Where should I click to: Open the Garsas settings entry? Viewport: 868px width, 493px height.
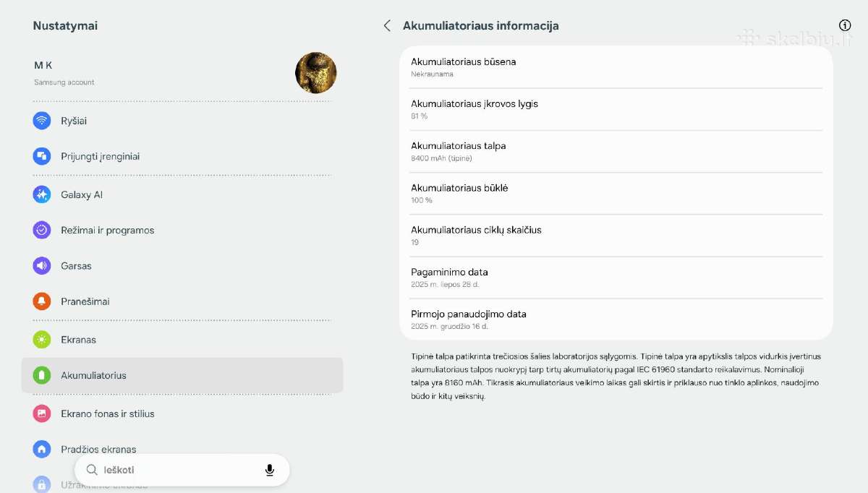182,265
